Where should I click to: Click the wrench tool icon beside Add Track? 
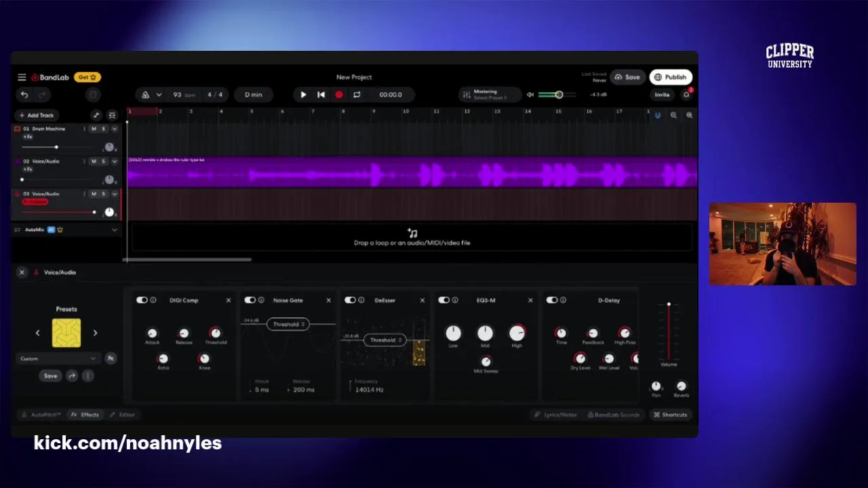point(96,115)
